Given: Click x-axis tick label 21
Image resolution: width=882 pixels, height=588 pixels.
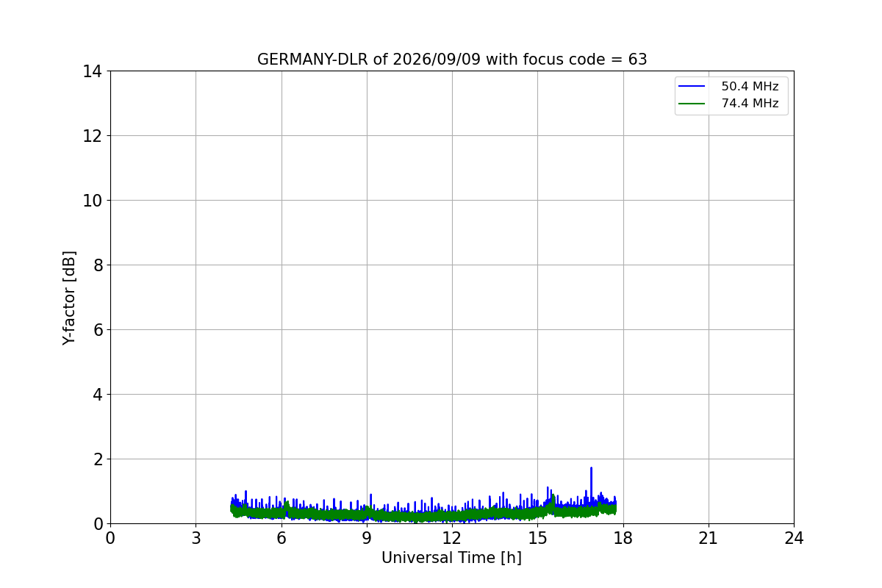Looking at the screenshot, I should [x=709, y=538].
